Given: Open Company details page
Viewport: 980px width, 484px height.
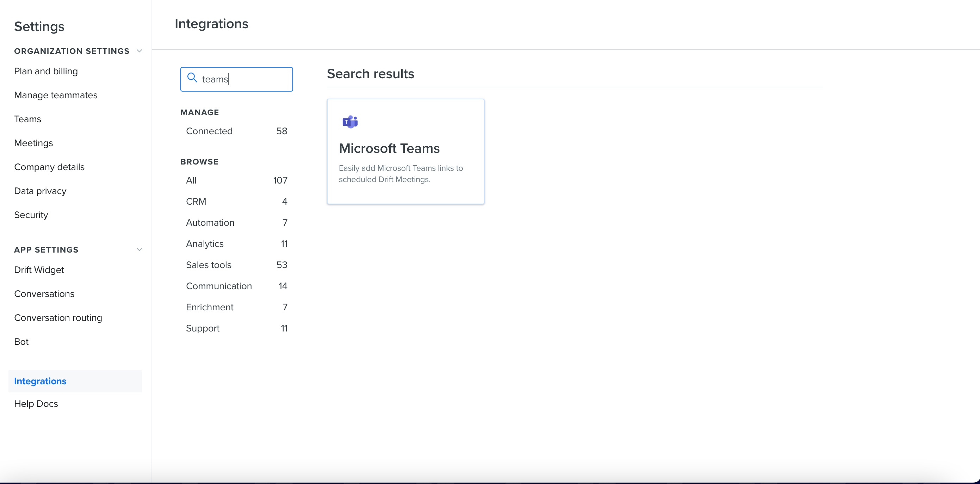Looking at the screenshot, I should click(49, 167).
